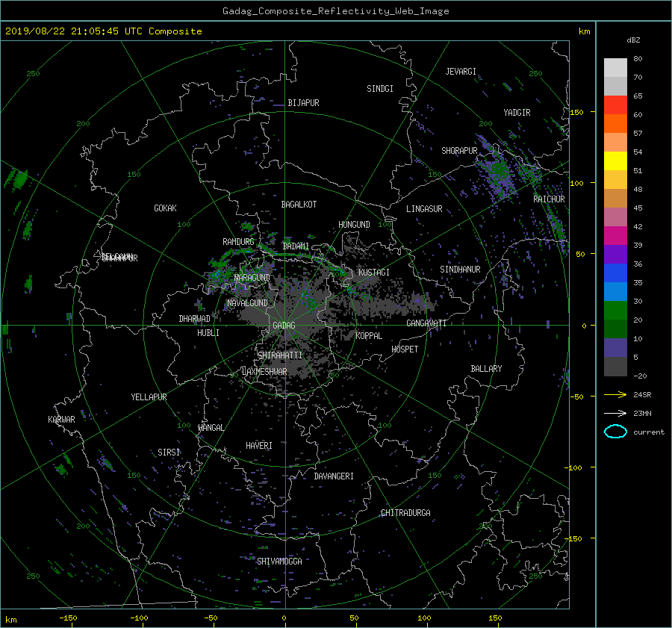The image size is (672, 628).
Task: Pick the blue 36 dBZ legend swatch
Action: (615, 273)
